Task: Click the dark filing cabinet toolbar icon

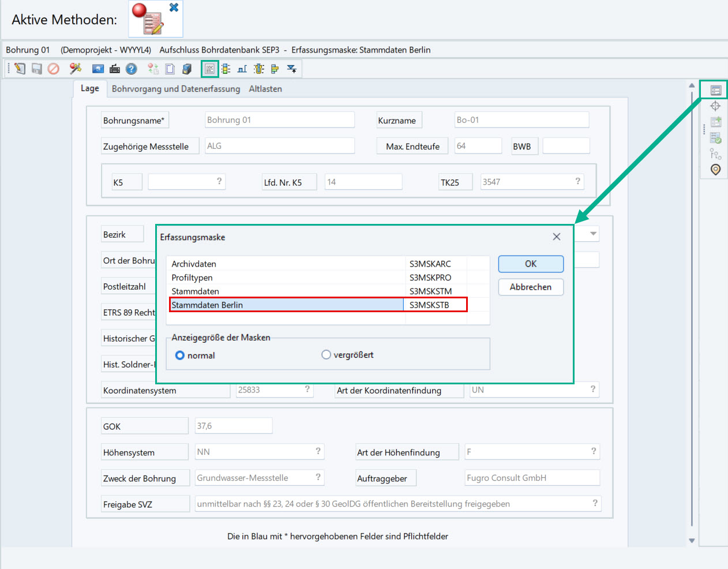Action: [x=187, y=69]
